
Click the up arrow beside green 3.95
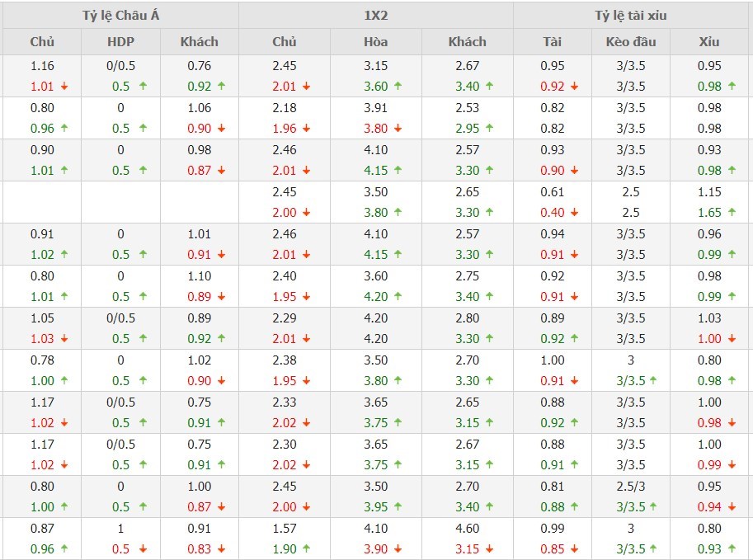click(398, 507)
